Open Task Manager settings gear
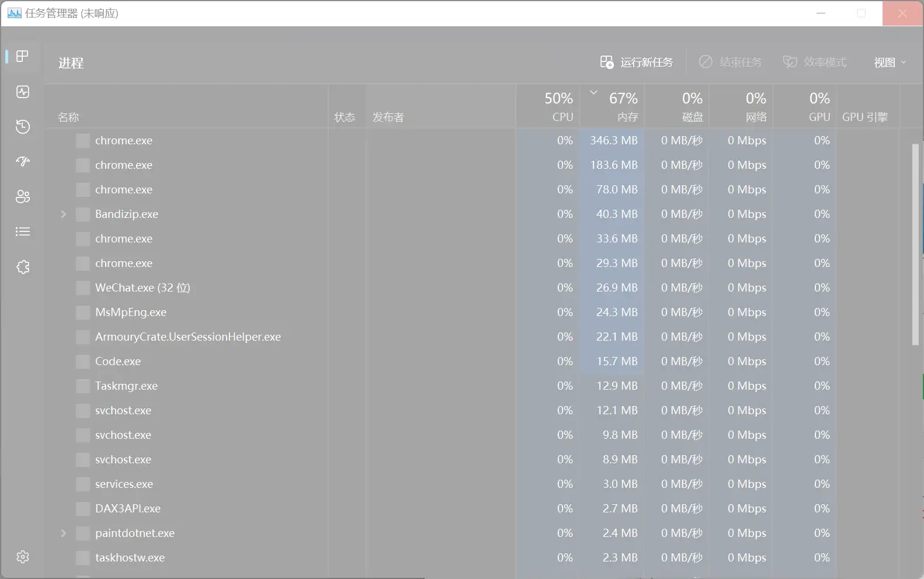This screenshot has width=924, height=579. pyautogui.click(x=23, y=557)
